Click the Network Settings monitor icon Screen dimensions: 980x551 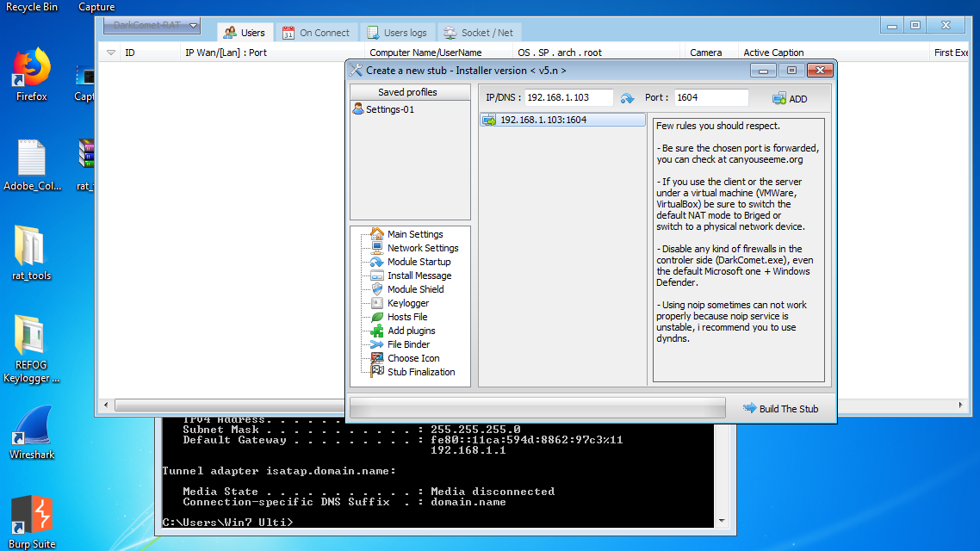[x=377, y=248]
